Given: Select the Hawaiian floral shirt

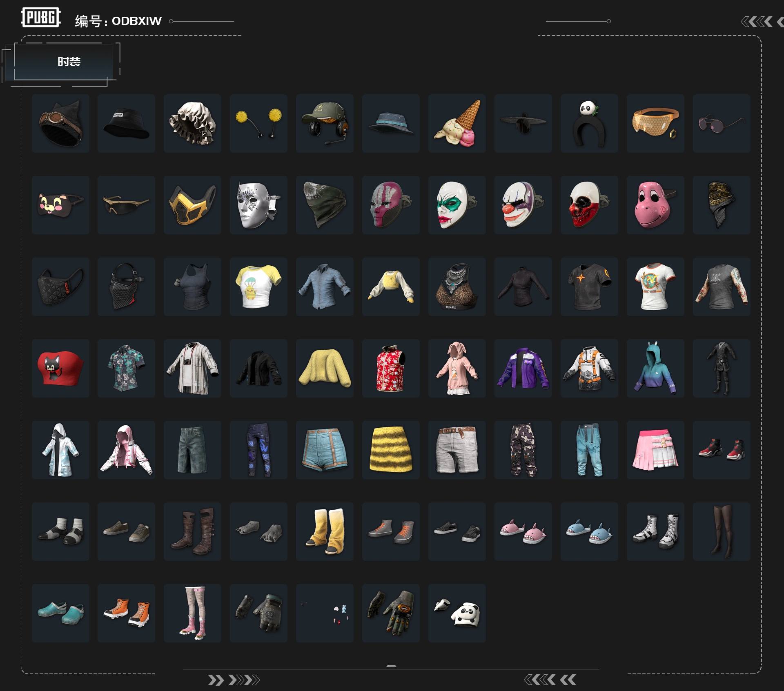Looking at the screenshot, I should pyautogui.click(x=126, y=368).
